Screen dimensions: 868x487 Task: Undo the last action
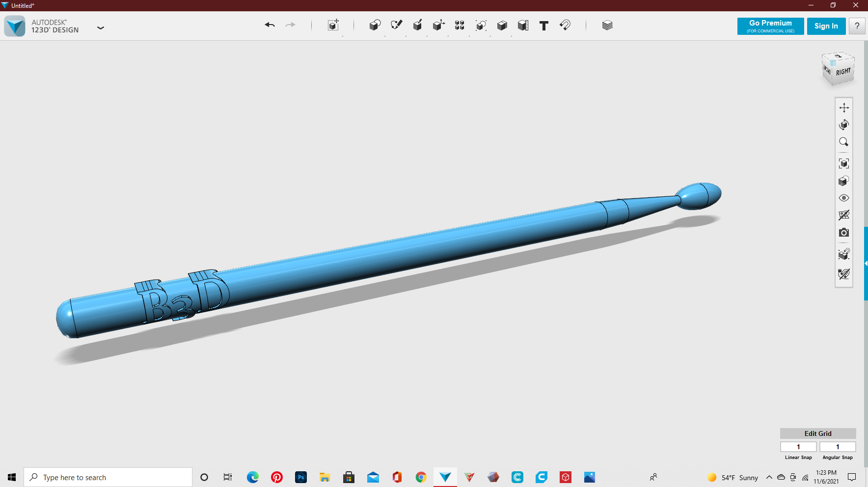point(270,25)
